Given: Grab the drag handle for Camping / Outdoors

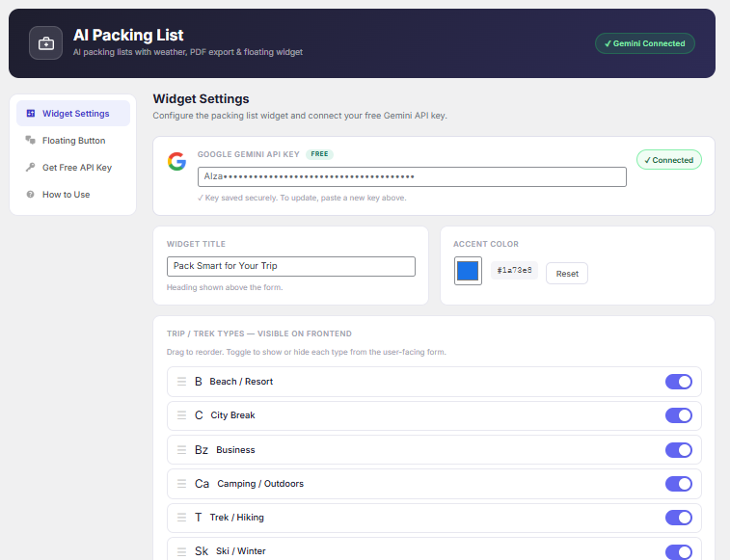Looking at the screenshot, I should [181, 484].
